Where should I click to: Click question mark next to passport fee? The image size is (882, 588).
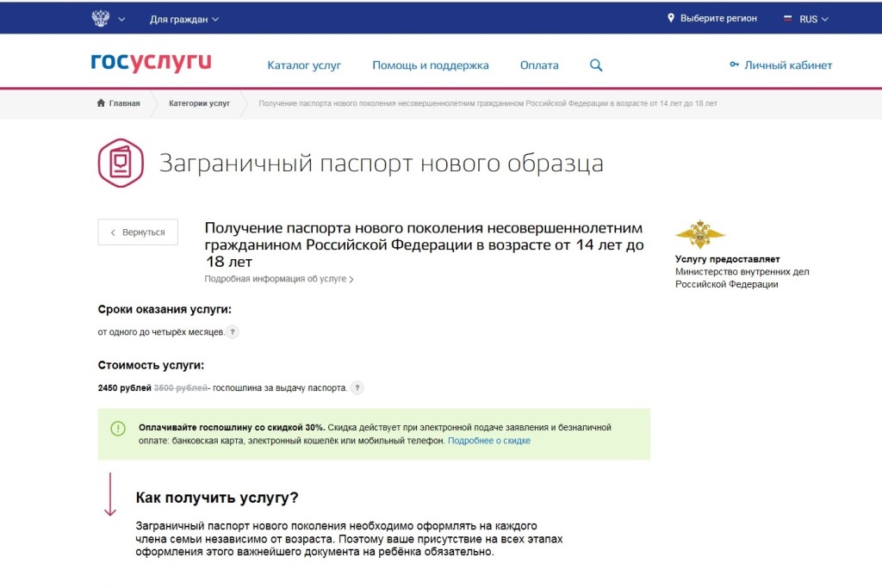coord(357,388)
